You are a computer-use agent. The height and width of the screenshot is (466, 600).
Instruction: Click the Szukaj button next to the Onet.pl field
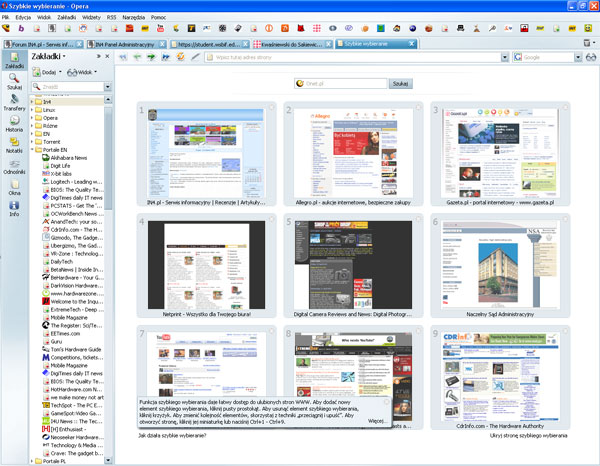pyautogui.click(x=400, y=83)
